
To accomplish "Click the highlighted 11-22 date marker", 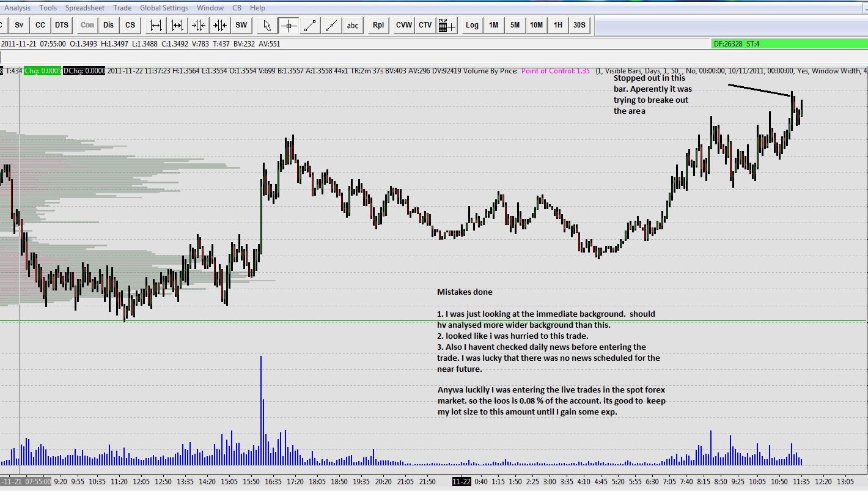I will click(462, 481).
